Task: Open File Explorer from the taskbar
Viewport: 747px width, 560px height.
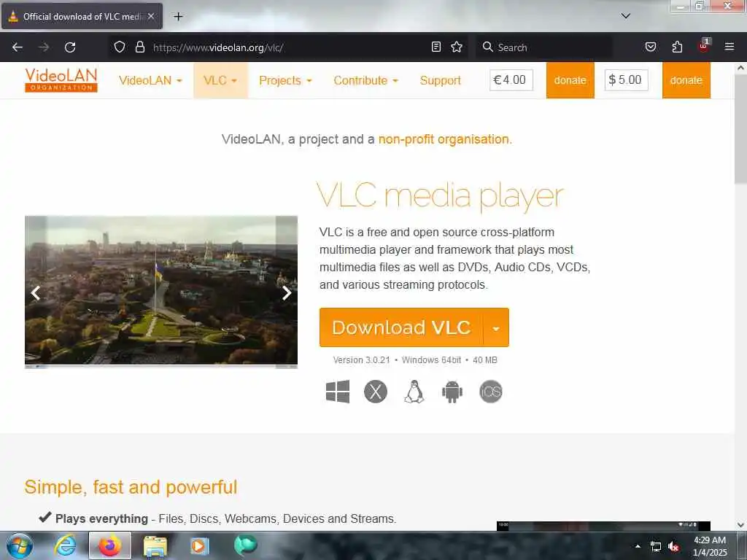Action: pyautogui.click(x=155, y=546)
